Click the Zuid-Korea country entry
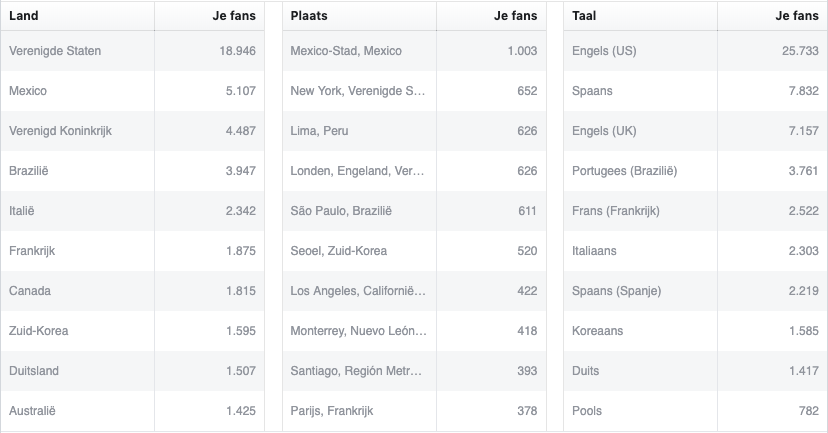The height and width of the screenshot is (433, 828). [39, 331]
